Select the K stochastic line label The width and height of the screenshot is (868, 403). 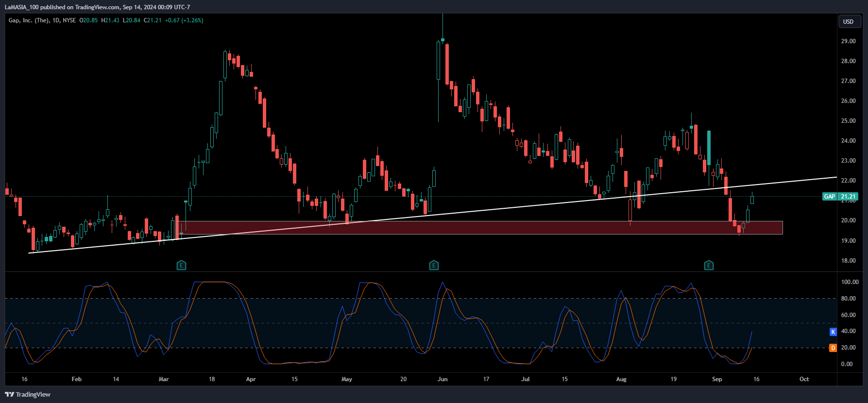[834, 332]
